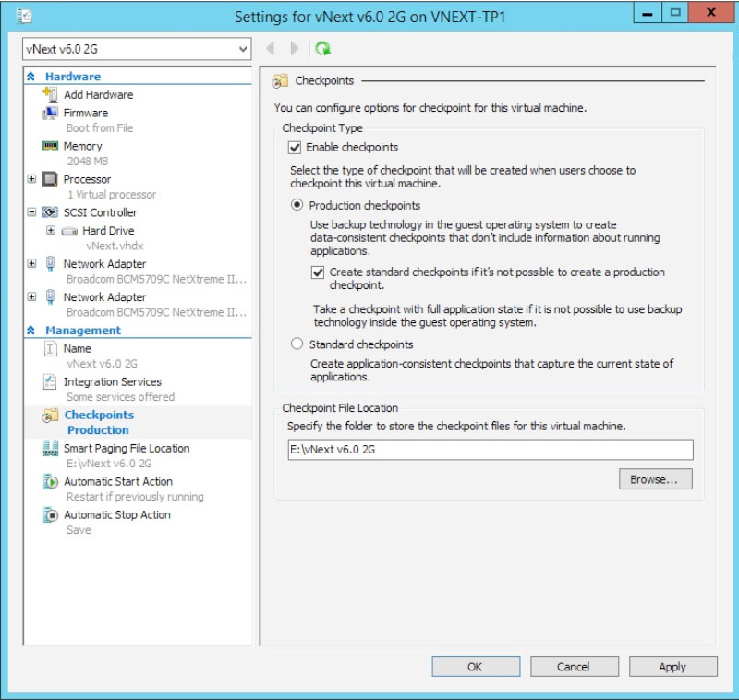The width and height of the screenshot is (739, 700).
Task: Click the Forward navigation arrow
Action: coord(295,49)
